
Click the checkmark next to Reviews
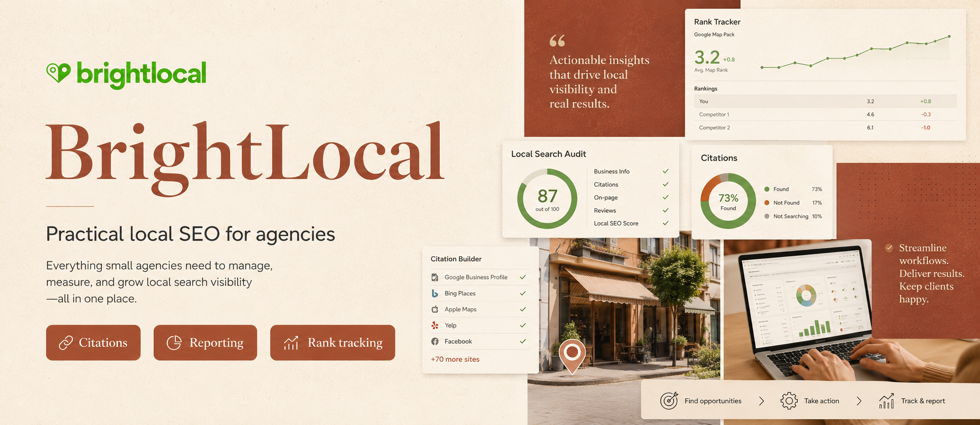(x=666, y=210)
